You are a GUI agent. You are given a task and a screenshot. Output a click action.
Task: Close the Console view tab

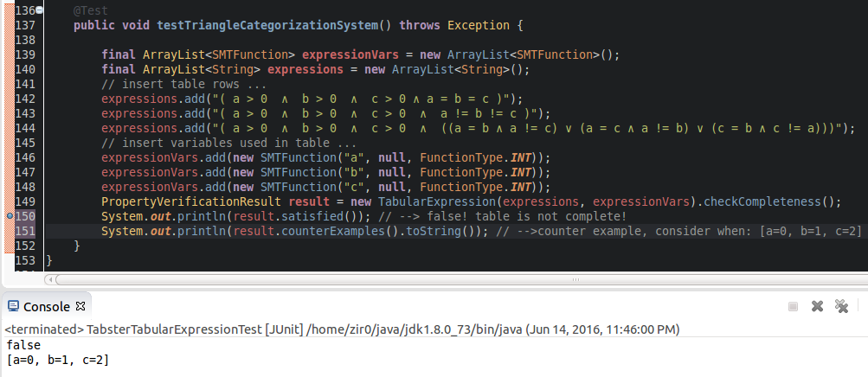[x=80, y=305]
